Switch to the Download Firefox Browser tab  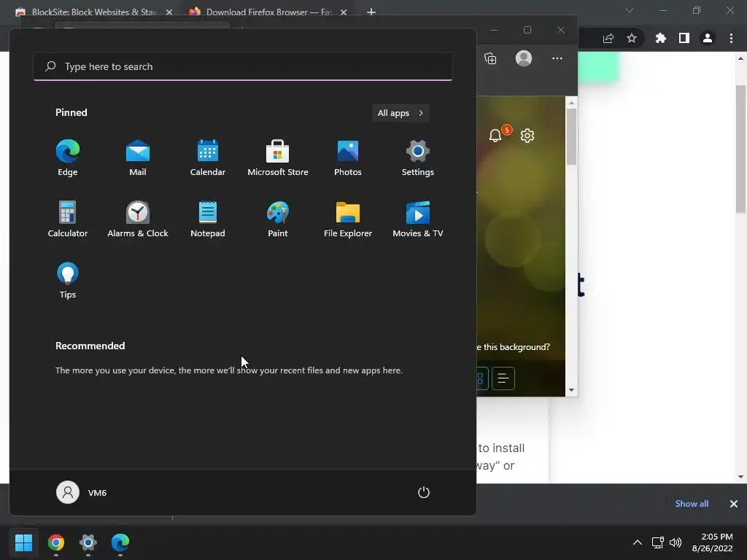tap(267, 12)
